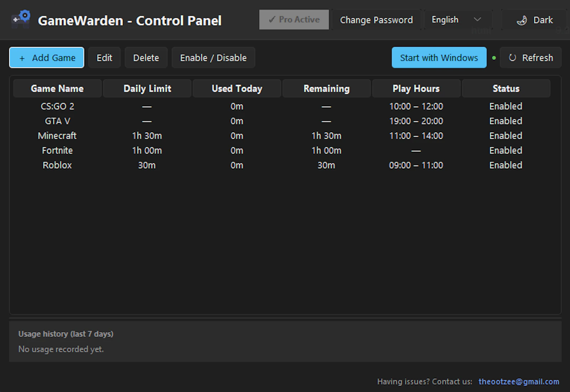The width and height of the screenshot is (570, 392).
Task: Click the Pro Active checkmark icon
Action: (x=272, y=20)
